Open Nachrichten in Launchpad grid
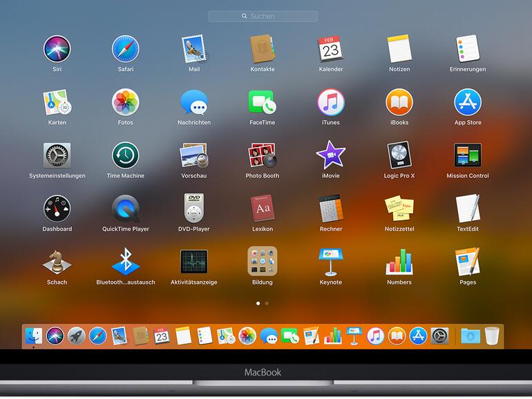The width and height of the screenshot is (532, 399). [194, 102]
